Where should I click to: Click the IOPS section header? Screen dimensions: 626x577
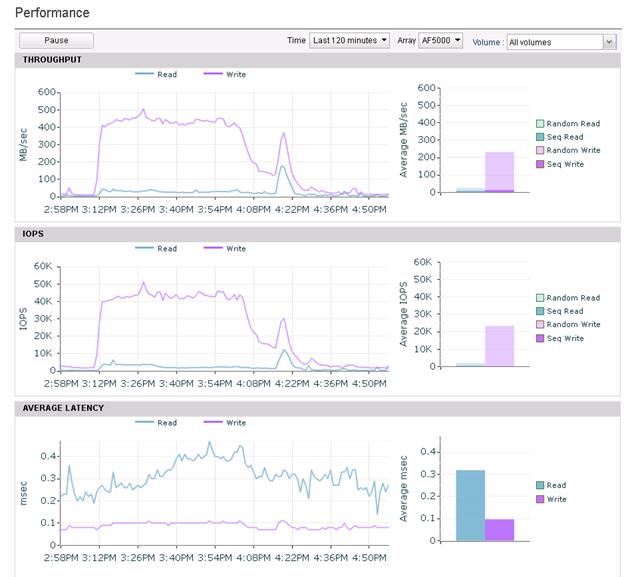pos(318,234)
